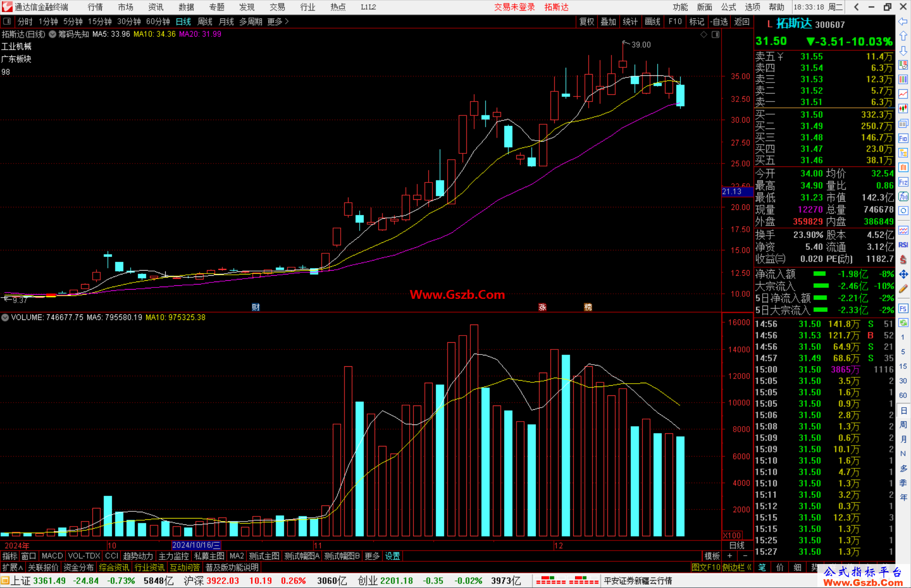911x588 pixels.
Task: Click the 返回 return button
Action: (742, 21)
